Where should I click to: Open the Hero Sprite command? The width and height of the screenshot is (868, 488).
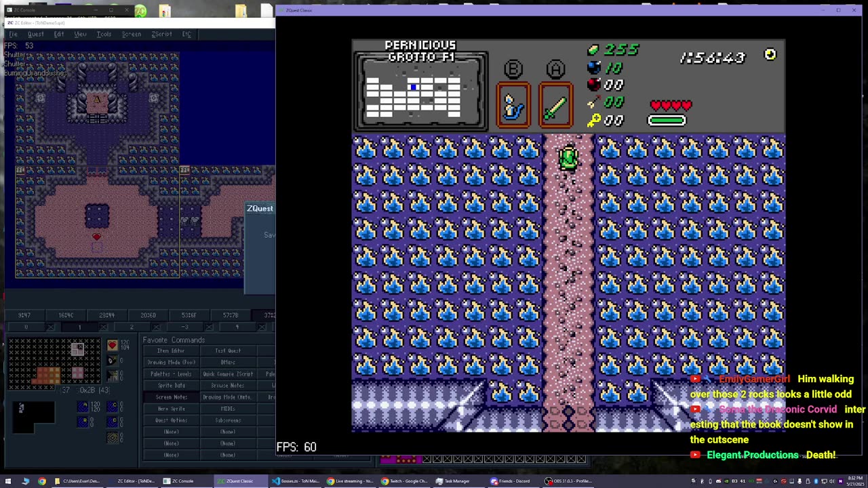[x=171, y=409]
